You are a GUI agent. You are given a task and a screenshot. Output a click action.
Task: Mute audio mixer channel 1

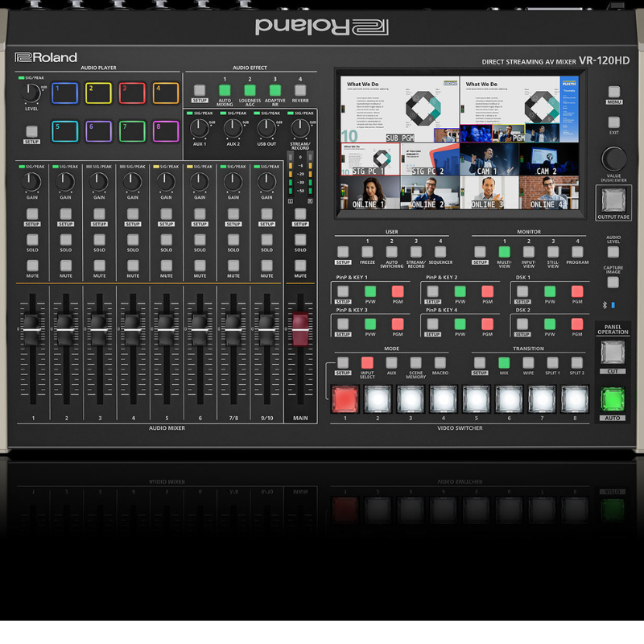point(31,265)
